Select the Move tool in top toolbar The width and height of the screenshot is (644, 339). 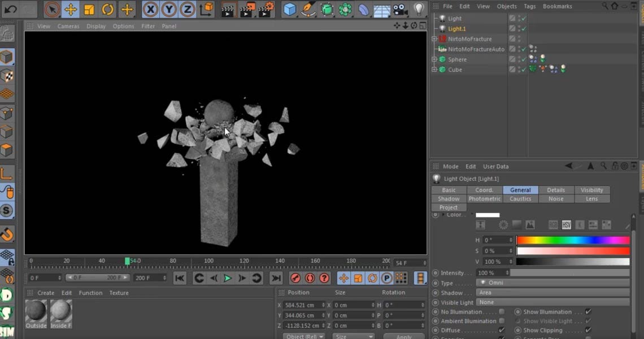(71, 10)
